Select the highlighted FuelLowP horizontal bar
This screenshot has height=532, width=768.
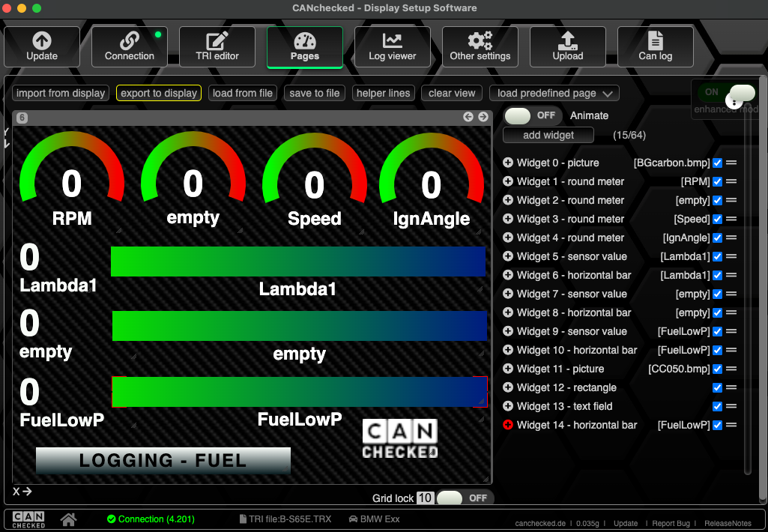(x=299, y=392)
